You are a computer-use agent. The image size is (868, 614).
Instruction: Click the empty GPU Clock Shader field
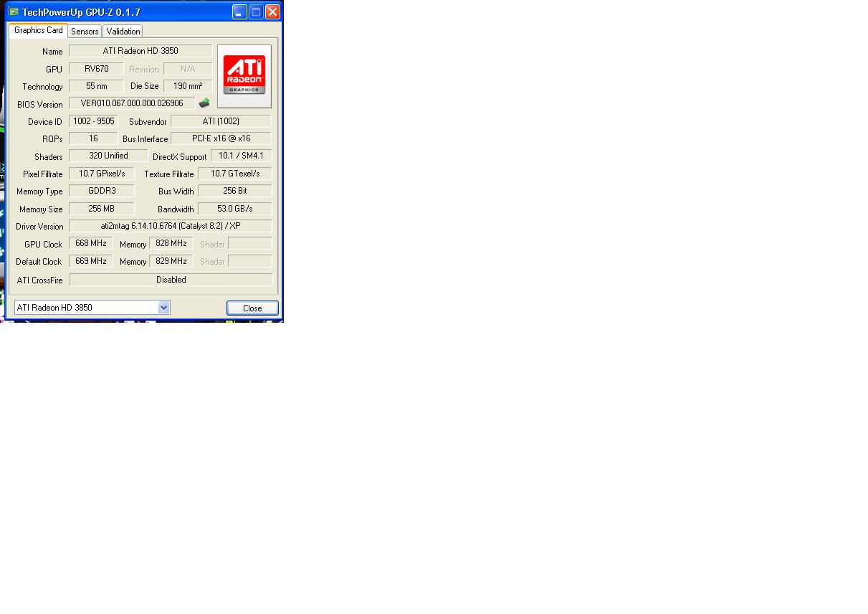[250, 243]
